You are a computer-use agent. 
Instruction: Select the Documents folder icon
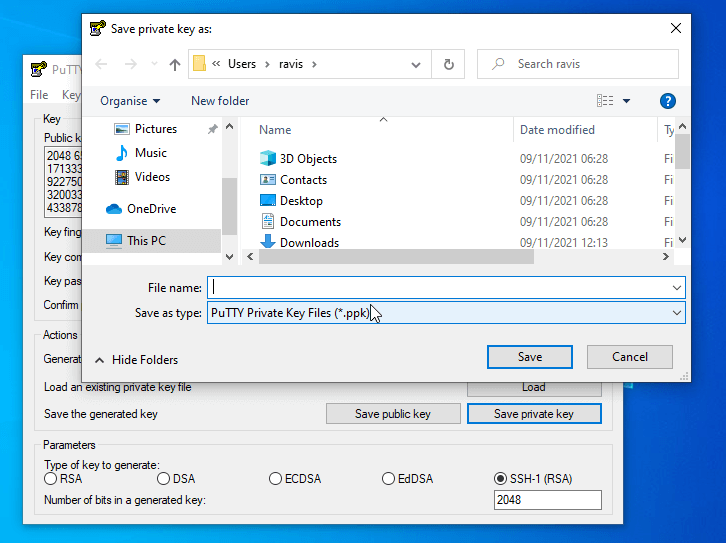[x=268, y=222]
